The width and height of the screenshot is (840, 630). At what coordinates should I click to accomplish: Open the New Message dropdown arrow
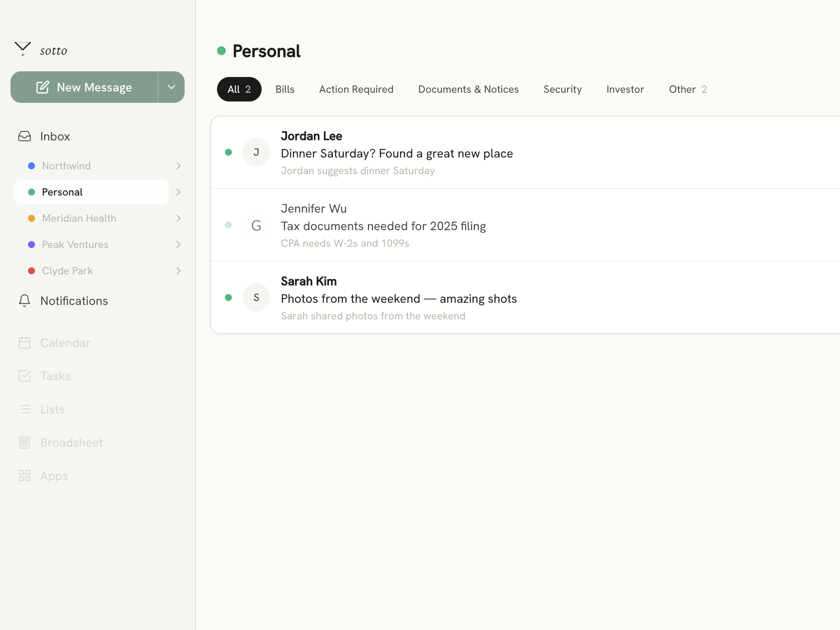coord(171,87)
